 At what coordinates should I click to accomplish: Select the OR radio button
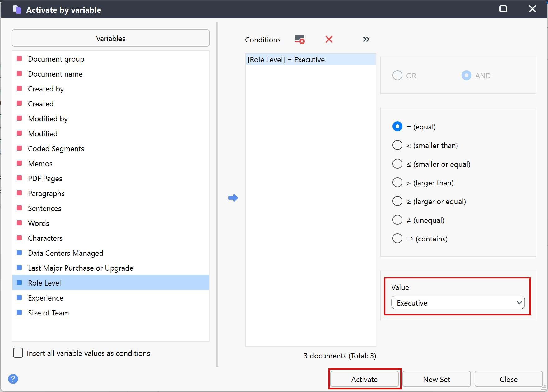pyautogui.click(x=397, y=75)
